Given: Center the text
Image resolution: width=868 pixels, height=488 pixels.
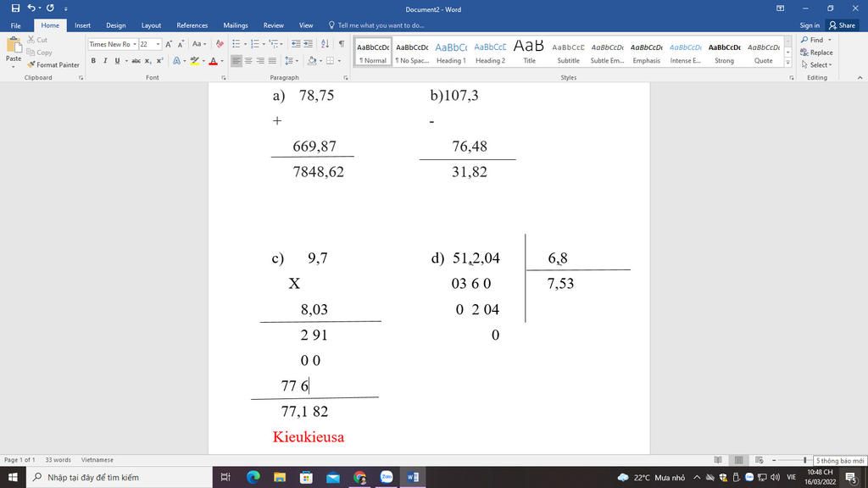Looking at the screenshot, I should (248, 61).
